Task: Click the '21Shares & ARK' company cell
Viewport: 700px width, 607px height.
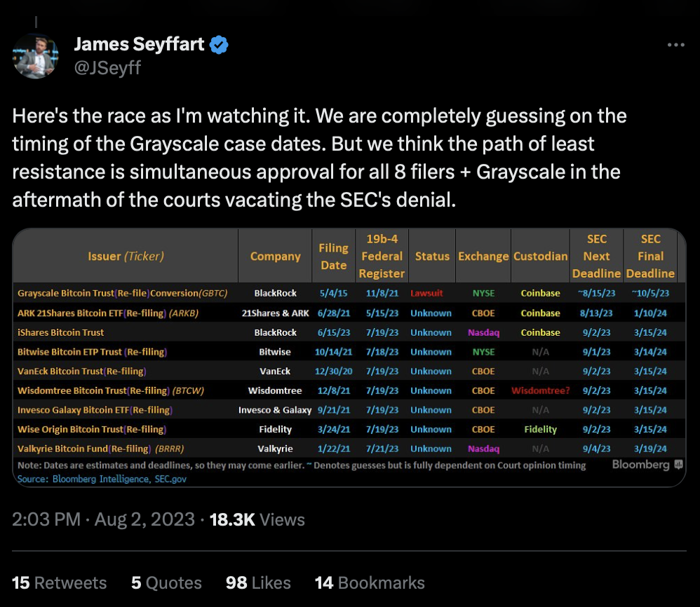Action: click(x=276, y=313)
